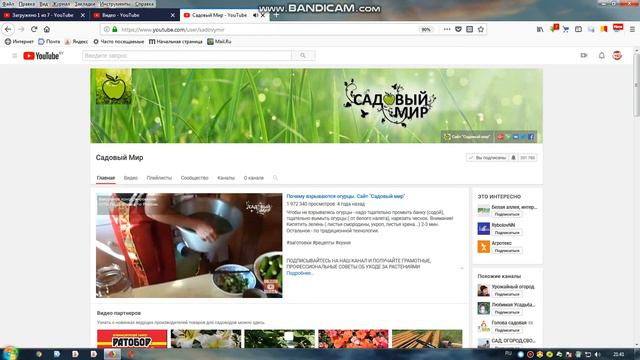The image size is (640, 360).
Task: Switch on reader view from the address bar
Action: point(469,29)
